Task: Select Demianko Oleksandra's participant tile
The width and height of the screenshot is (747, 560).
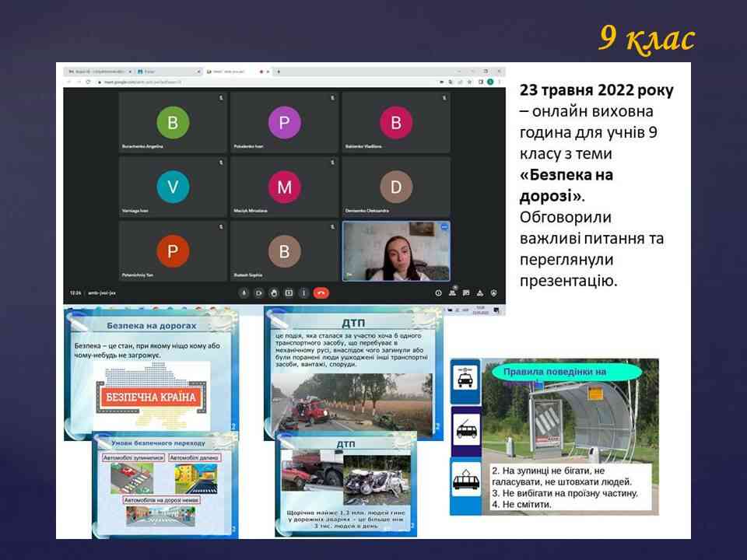Action: click(x=396, y=187)
